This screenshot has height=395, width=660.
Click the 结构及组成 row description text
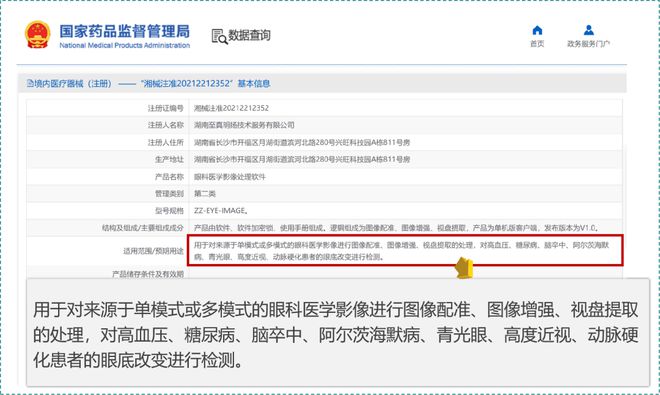396,228
